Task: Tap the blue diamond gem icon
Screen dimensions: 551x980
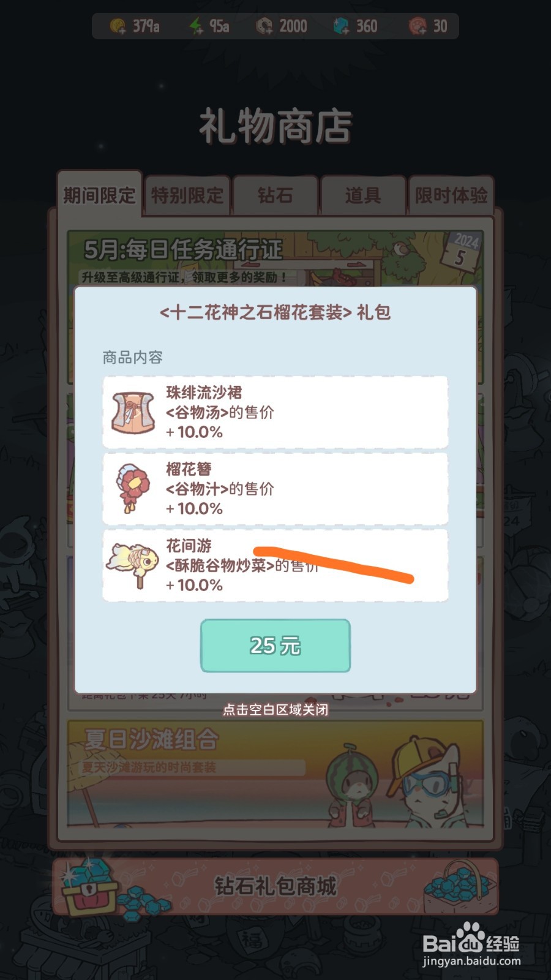Action: (341, 26)
